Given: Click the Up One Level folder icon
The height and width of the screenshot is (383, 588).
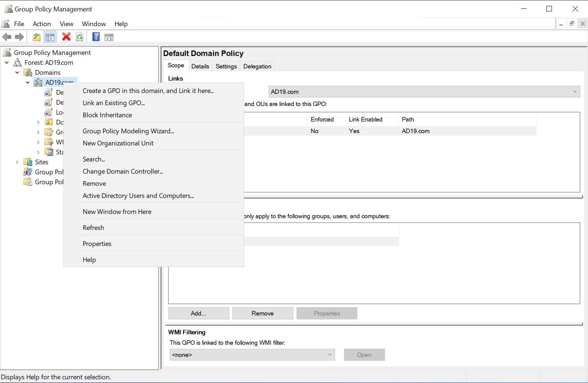Looking at the screenshot, I should (36, 37).
